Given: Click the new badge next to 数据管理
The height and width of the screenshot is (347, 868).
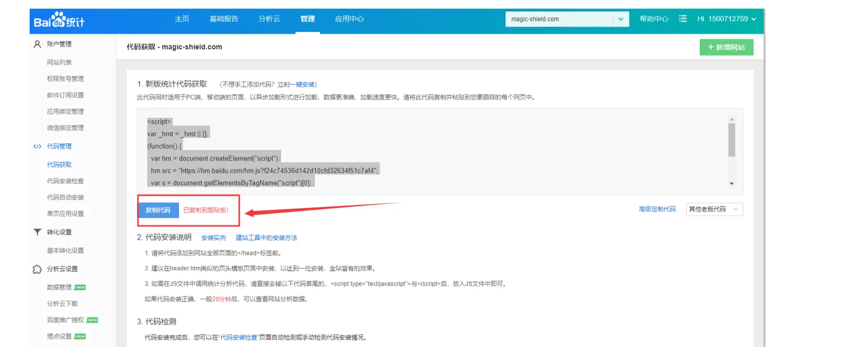Looking at the screenshot, I should click(x=80, y=288).
